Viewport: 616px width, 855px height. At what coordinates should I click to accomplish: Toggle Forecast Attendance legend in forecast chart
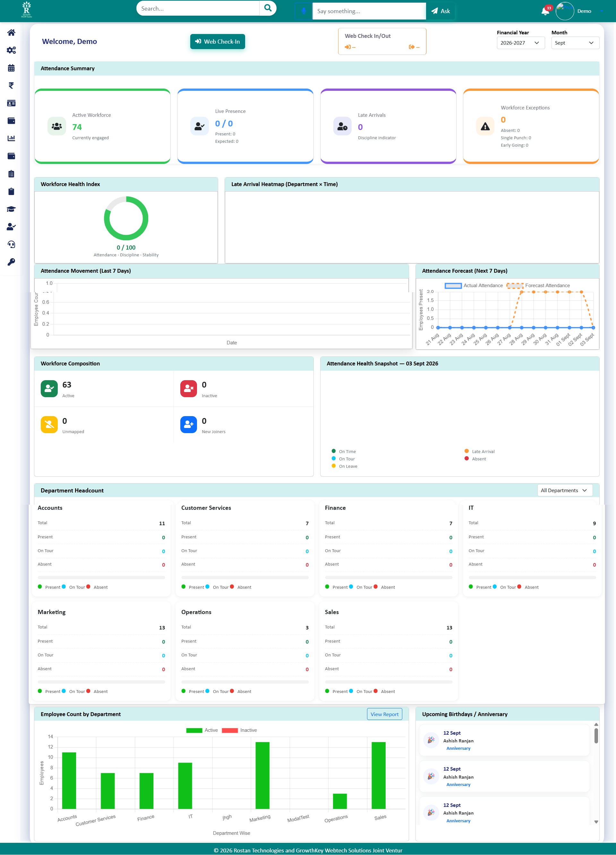(x=538, y=286)
